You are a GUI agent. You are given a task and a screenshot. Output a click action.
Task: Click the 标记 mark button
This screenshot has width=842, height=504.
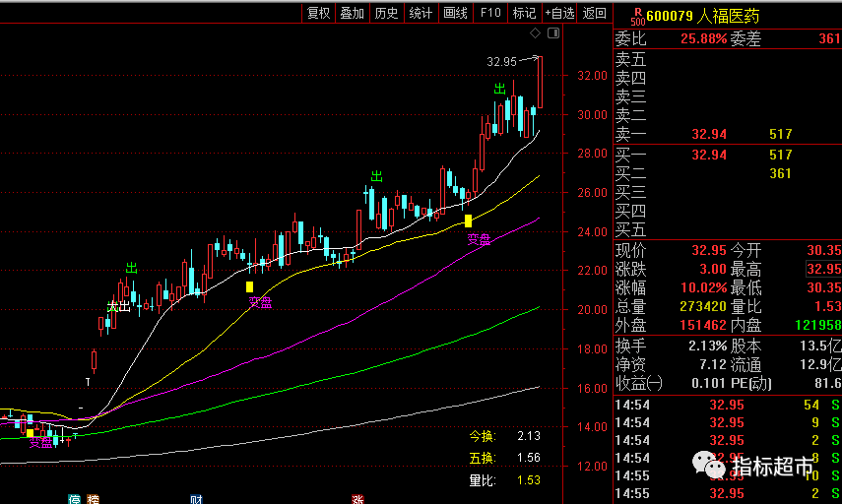coord(525,14)
